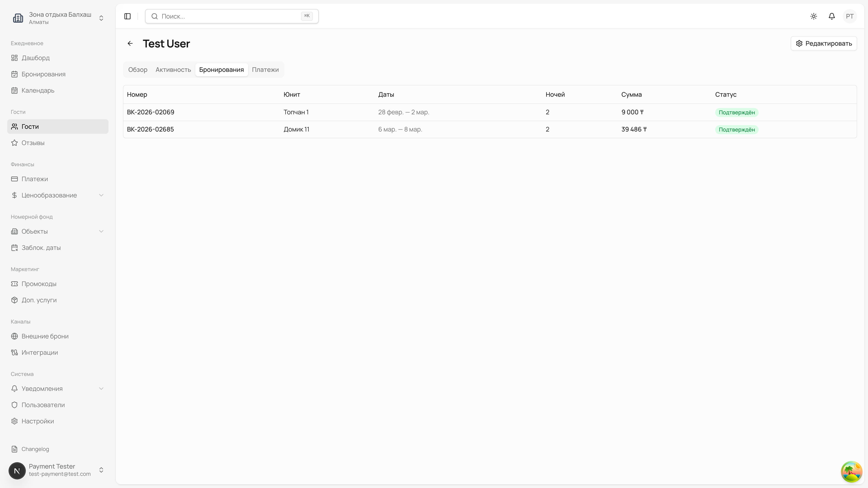Open Календарь from the sidebar

38,90
